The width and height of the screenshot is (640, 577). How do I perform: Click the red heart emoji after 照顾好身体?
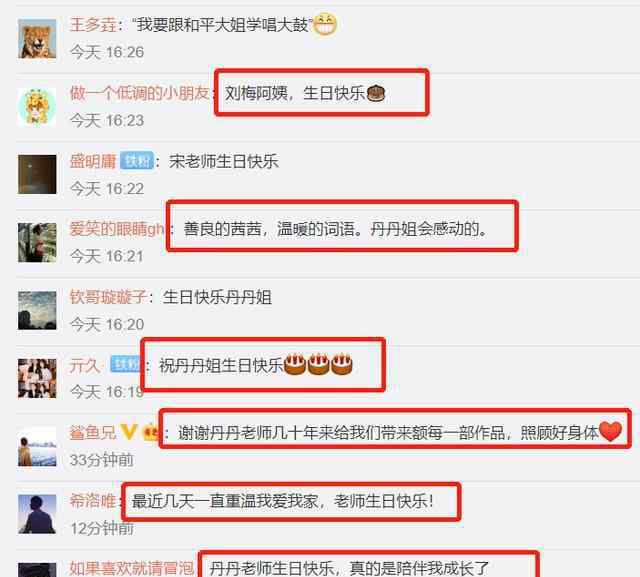tap(611, 431)
